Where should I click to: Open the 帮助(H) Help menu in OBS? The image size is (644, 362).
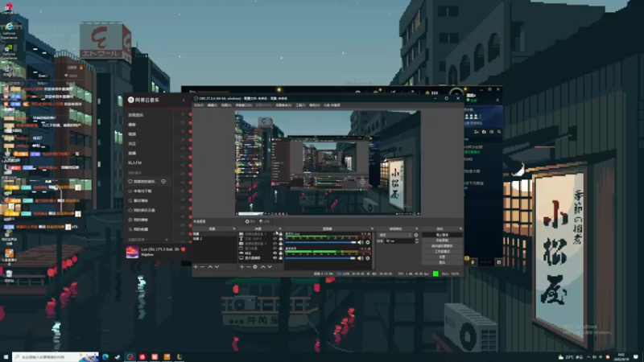click(x=315, y=105)
